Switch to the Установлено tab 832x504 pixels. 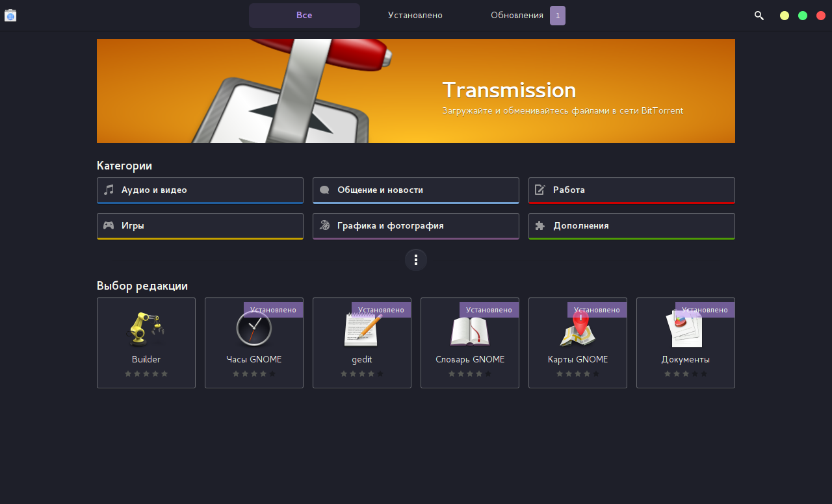[x=415, y=16]
